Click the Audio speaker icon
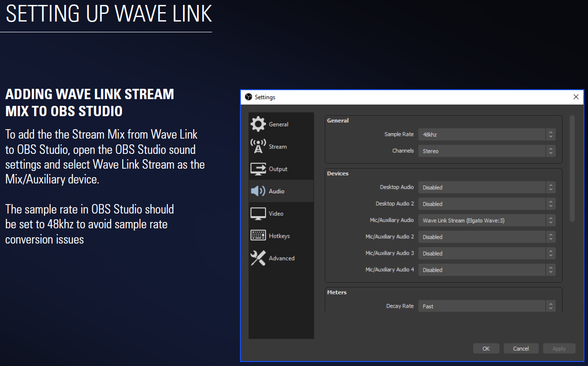This screenshot has height=366, width=588. pyautogui.click(x=258, y=191)
